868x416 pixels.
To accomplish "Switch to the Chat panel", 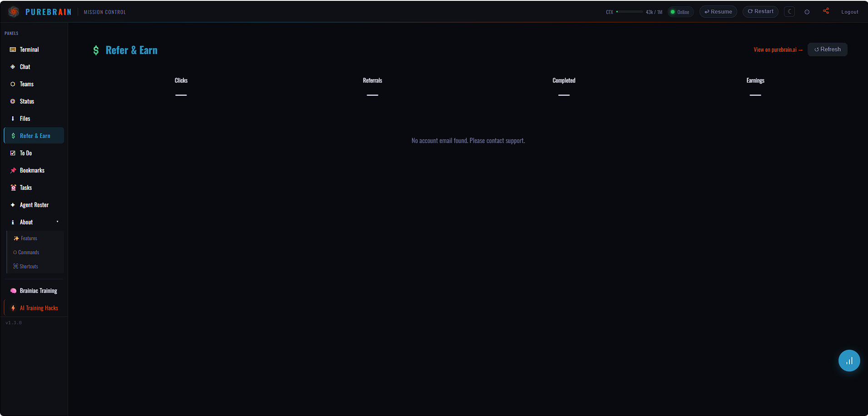I will pyautogui.click(x=34, y=67).
